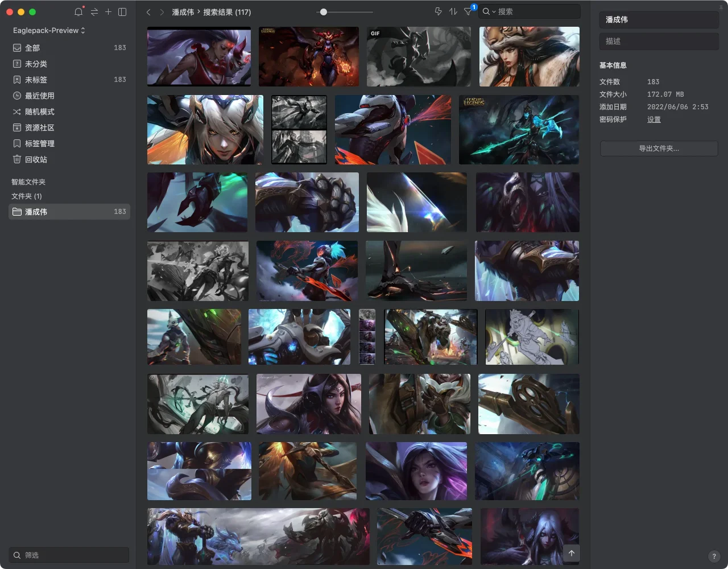Open 资源社区 in the sidebar

tap(69, 127)
